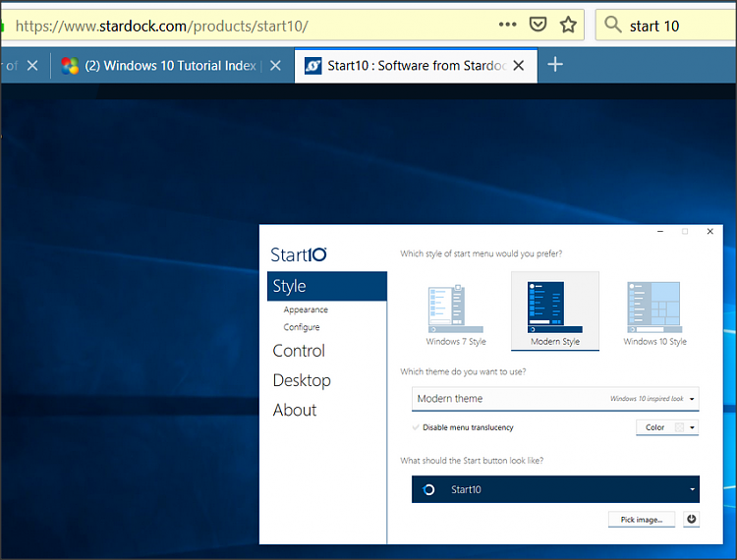The width and height of the screenshot is (737, 560).
Task: Open the Style section in Start10 sidebar
Action: tap(327, 286)
